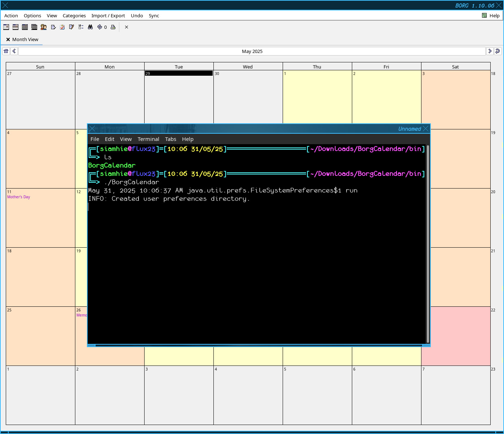Open the terminal's View menu

pos(126,139)
